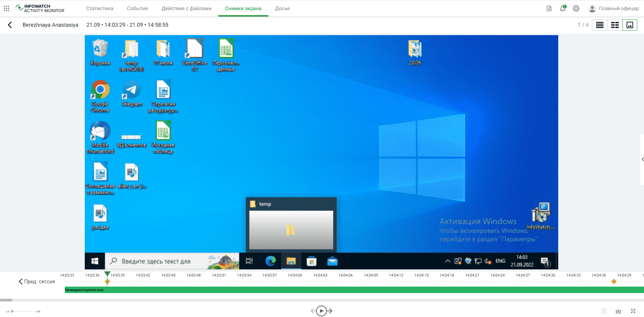Open the Статистика tab

[x=100, y=8]
